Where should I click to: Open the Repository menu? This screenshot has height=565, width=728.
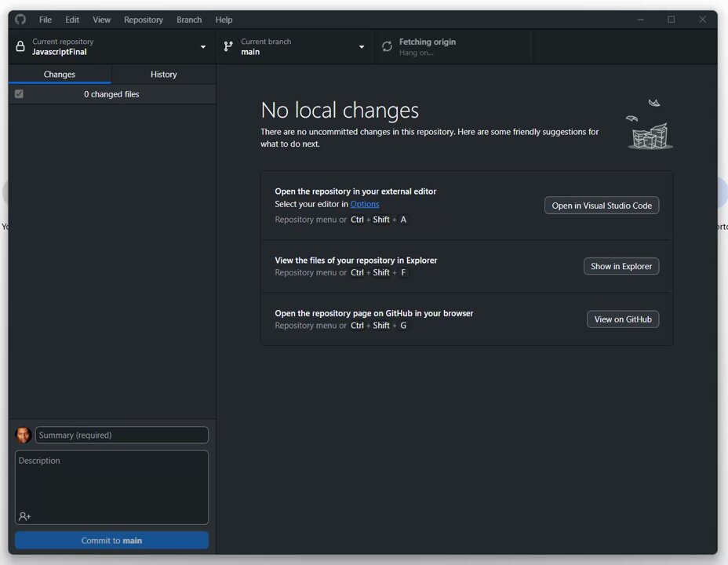click(x=143, y=20)
